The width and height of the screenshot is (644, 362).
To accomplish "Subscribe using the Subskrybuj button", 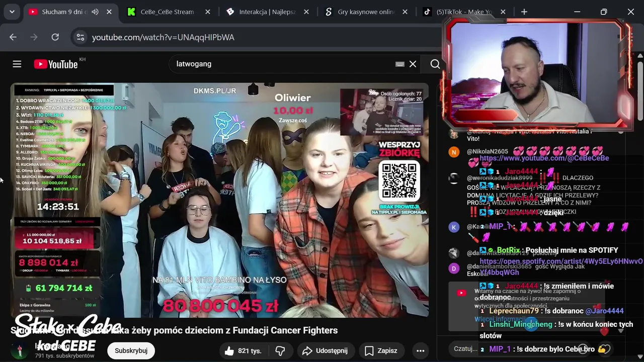I will [x=131, y=351].
